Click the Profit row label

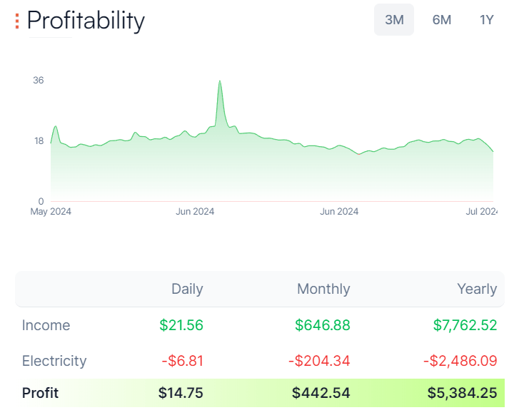41,393
